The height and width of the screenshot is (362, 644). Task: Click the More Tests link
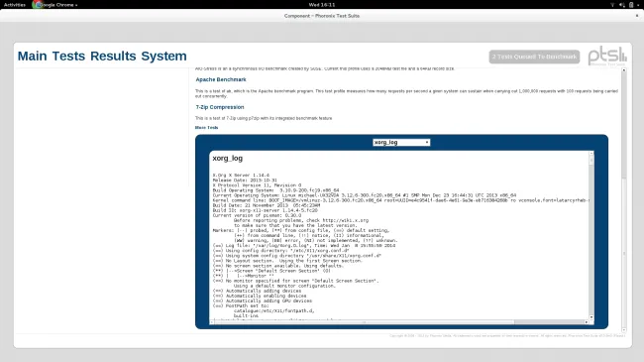point(207,128)
